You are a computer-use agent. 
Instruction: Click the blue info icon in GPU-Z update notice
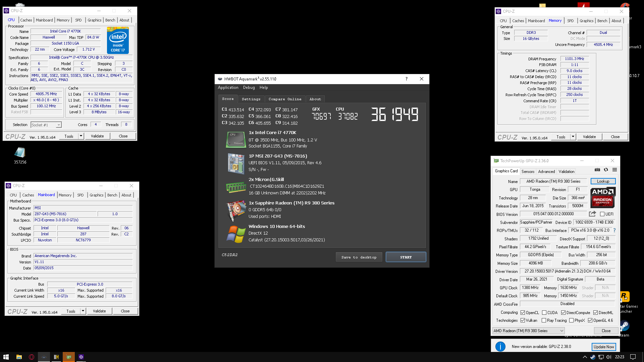[500, 347]
